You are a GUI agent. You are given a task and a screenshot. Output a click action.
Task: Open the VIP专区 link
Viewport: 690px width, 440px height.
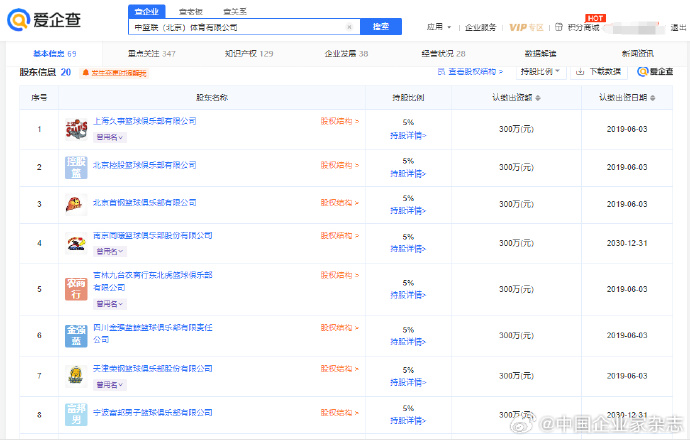point(526,27)
